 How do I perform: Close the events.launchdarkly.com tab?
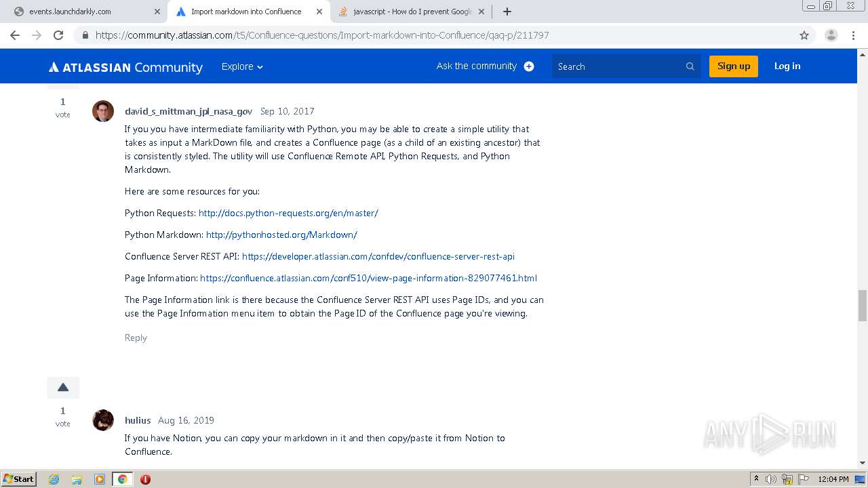[x=157, y=12]
